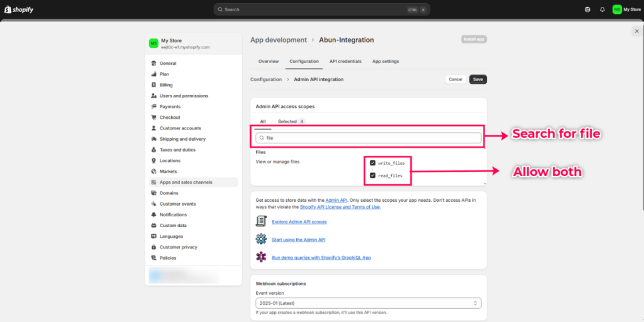Click the Plan icon in sidebar

pos(153,74)
